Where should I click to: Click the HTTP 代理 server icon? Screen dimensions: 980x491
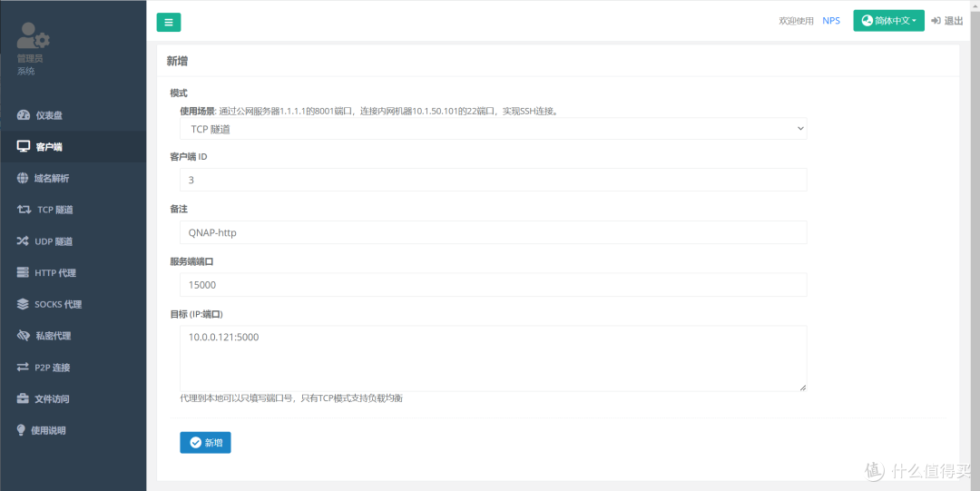tap(24, 273)
